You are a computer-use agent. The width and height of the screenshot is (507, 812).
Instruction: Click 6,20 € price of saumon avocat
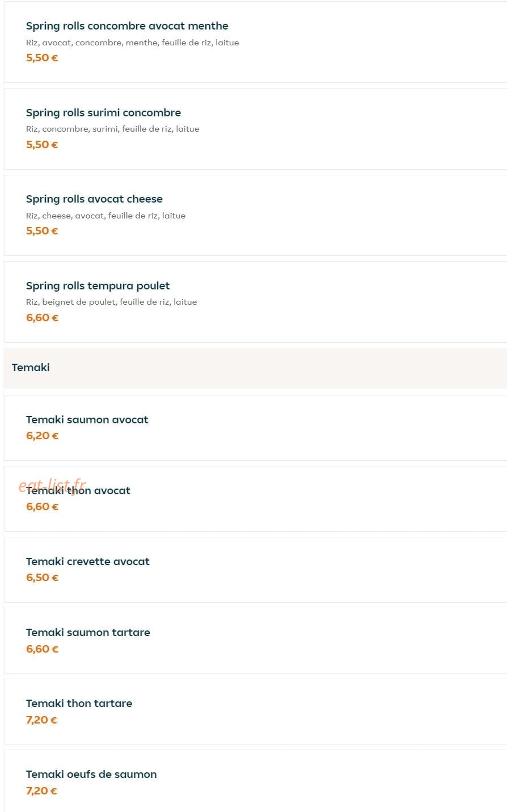point(42,436)
